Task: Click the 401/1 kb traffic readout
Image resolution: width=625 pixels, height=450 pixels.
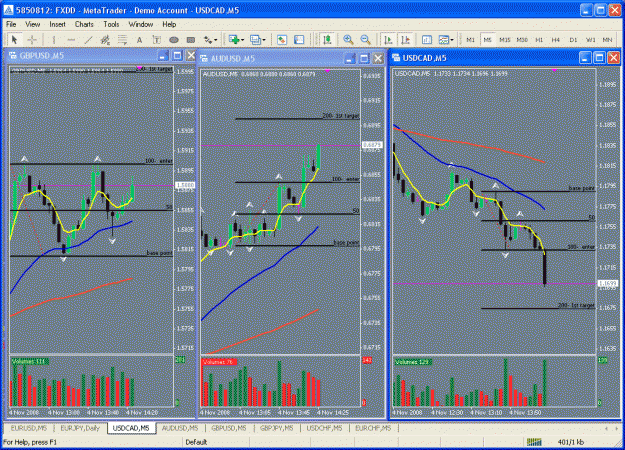Action: click(x=571, y=442)
